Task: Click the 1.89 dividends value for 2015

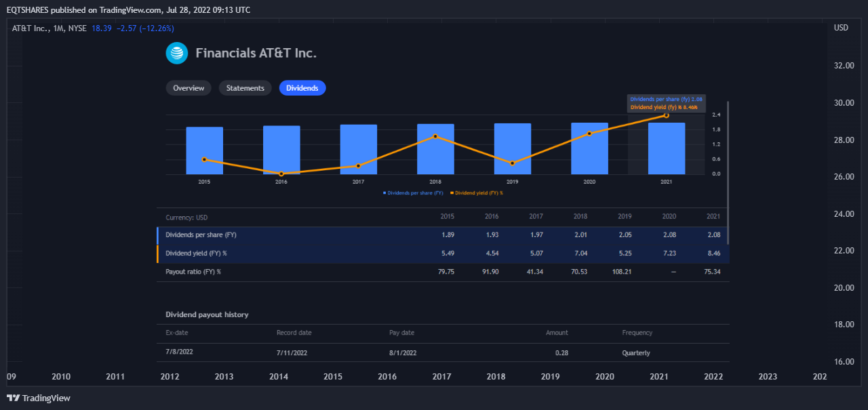Action: (448, 235)
